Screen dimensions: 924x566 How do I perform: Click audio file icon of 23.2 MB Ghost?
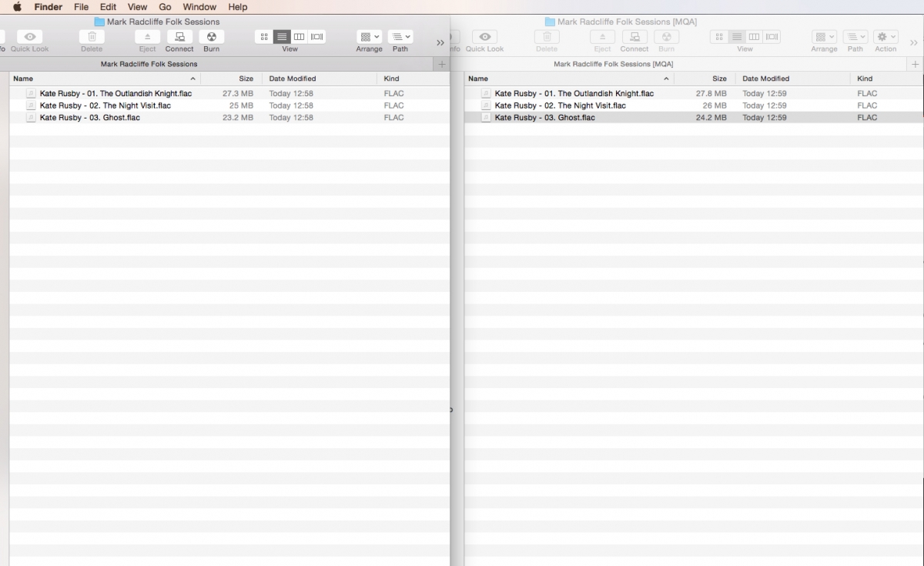[x=31, y=118]
